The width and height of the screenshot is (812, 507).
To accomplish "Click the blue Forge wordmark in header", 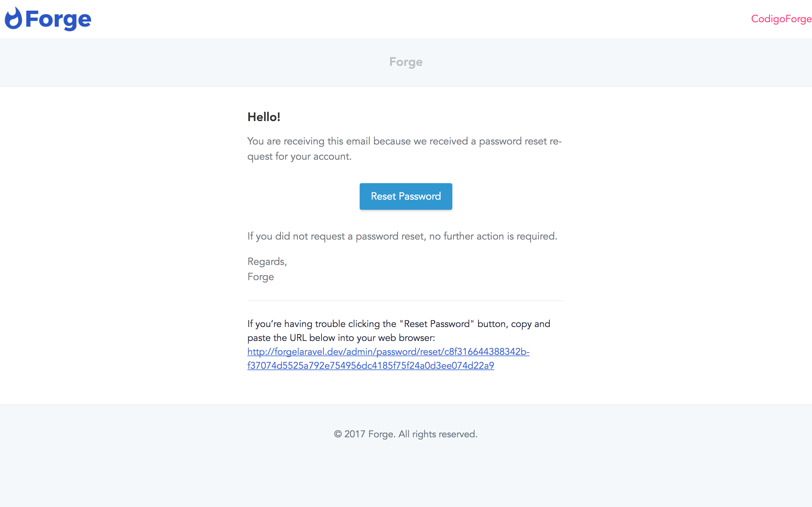I will (x=58, y=19).
